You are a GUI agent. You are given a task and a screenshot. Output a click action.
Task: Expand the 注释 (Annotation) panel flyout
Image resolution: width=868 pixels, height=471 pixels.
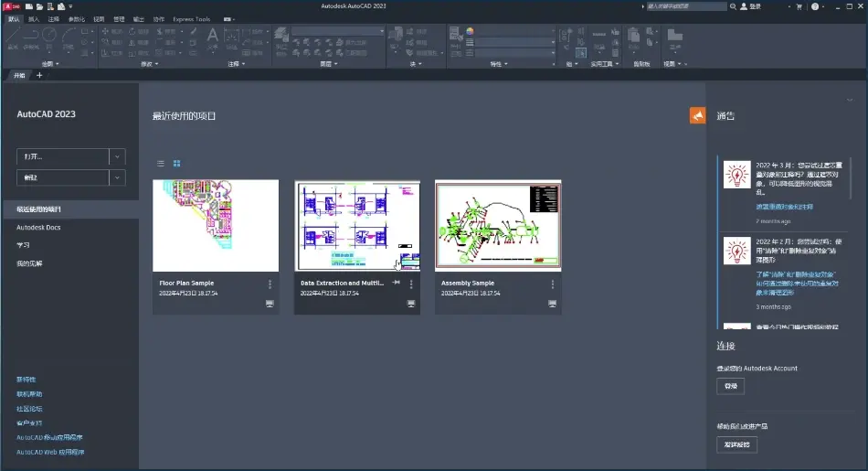237,64
